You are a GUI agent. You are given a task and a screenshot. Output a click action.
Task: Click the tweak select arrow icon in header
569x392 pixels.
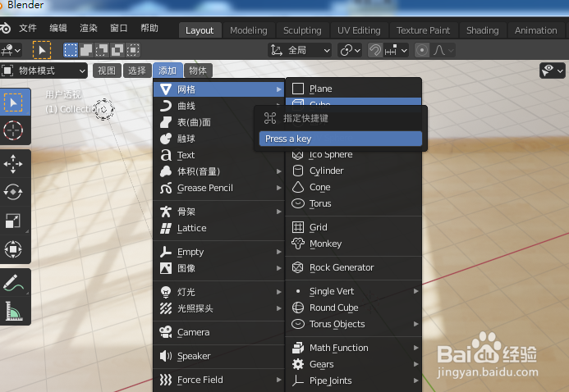point(42,50)
